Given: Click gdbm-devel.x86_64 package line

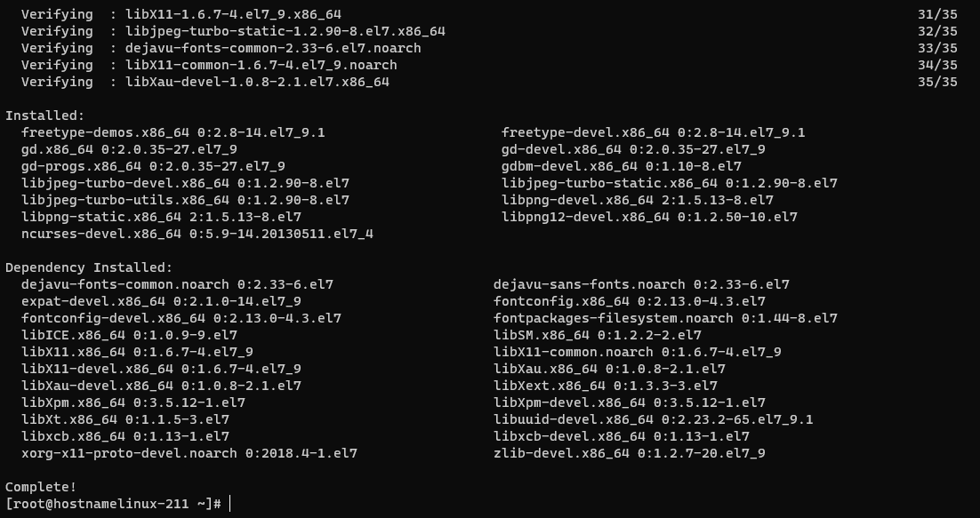Looking at the screenshot, I should [x=622, y=166].
